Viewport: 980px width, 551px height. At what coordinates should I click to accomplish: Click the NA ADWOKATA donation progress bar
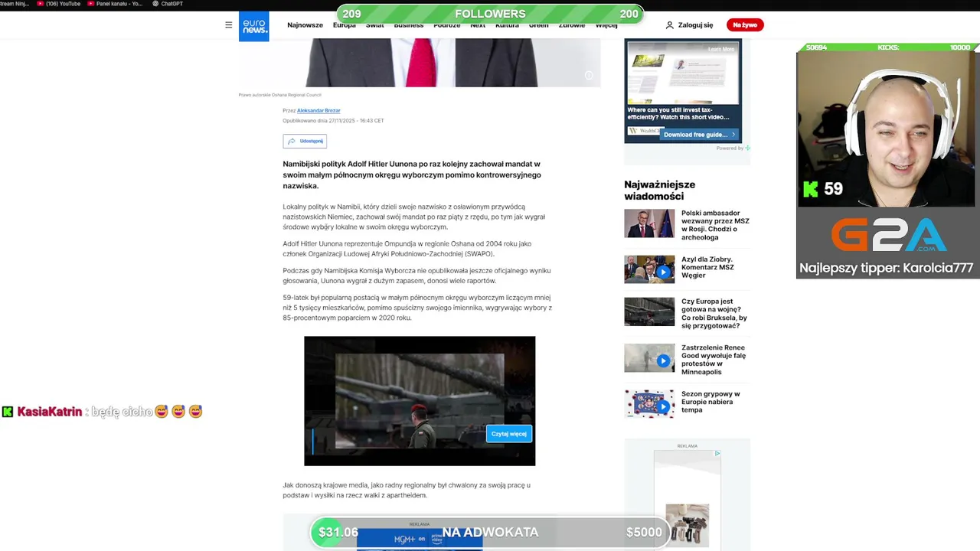pyautogui.click(x=490, y=533)
